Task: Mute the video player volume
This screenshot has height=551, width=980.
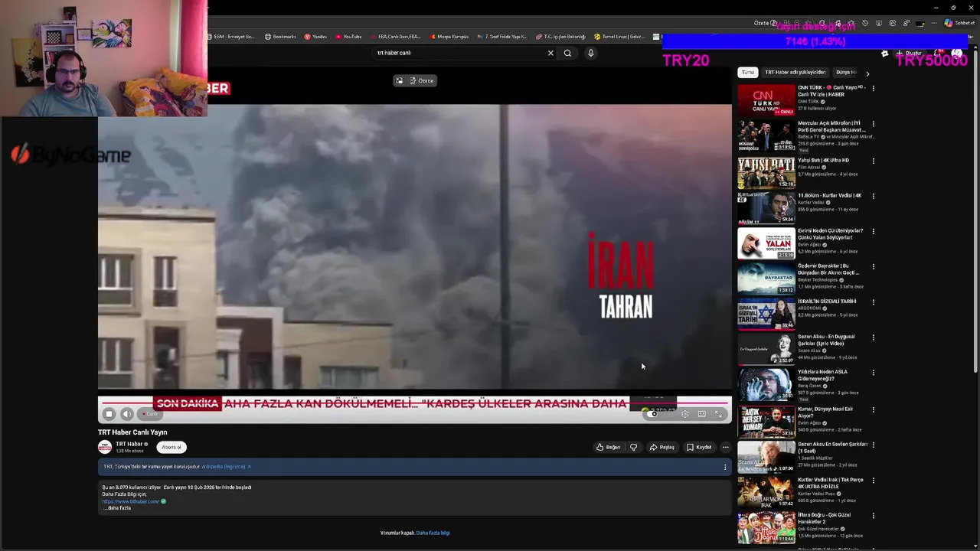Action: [x=127, y=414]
